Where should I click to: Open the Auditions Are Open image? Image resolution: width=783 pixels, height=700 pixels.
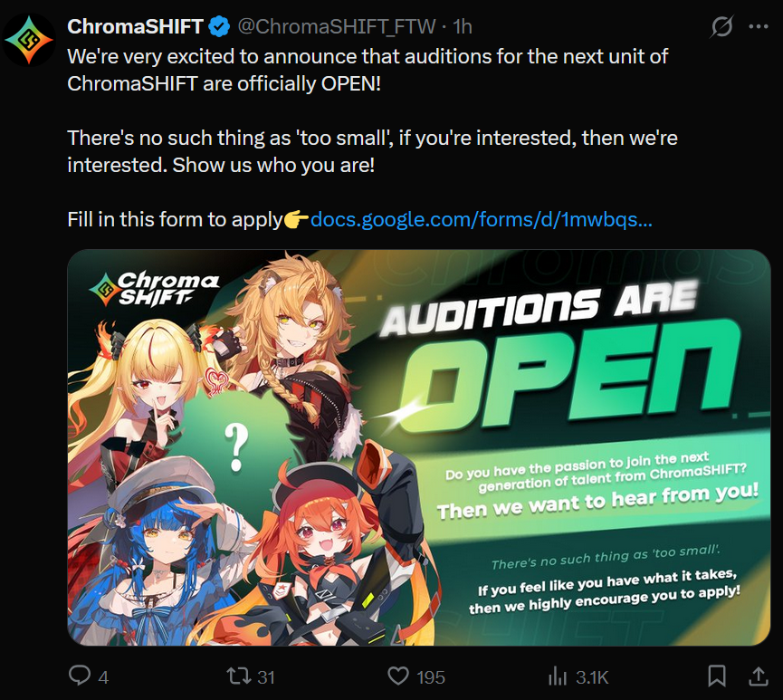point(419,447)
